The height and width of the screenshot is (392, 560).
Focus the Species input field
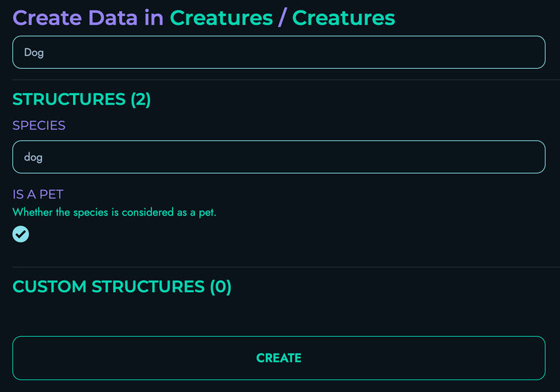(278, 157)
